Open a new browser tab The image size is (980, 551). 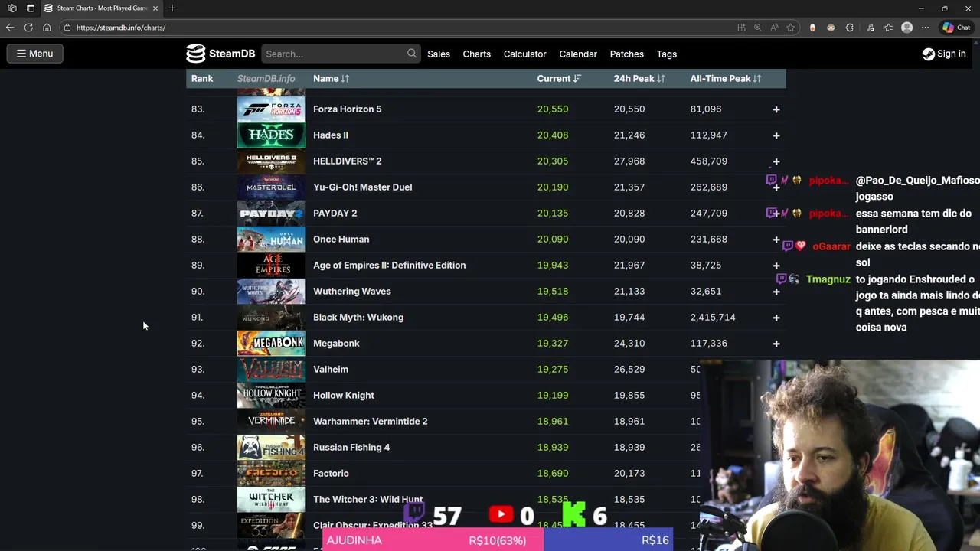click(172, 8)
